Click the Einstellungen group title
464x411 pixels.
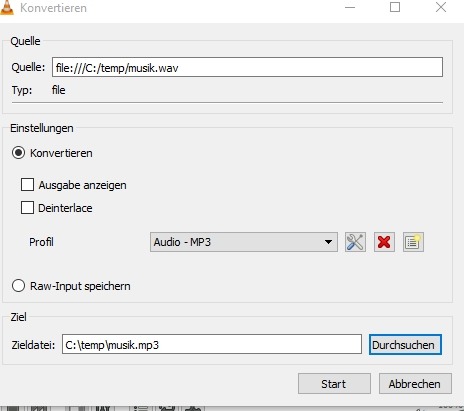pos(42,128)
